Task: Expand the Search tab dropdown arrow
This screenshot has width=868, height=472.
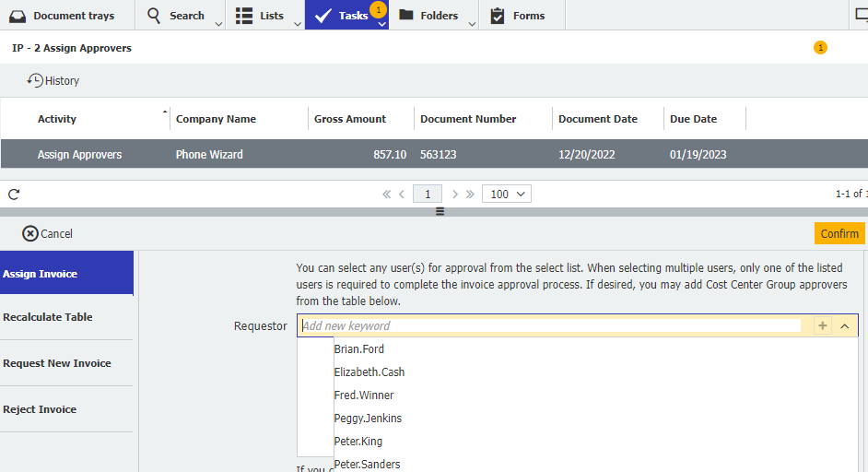Action: click(218, 24)
